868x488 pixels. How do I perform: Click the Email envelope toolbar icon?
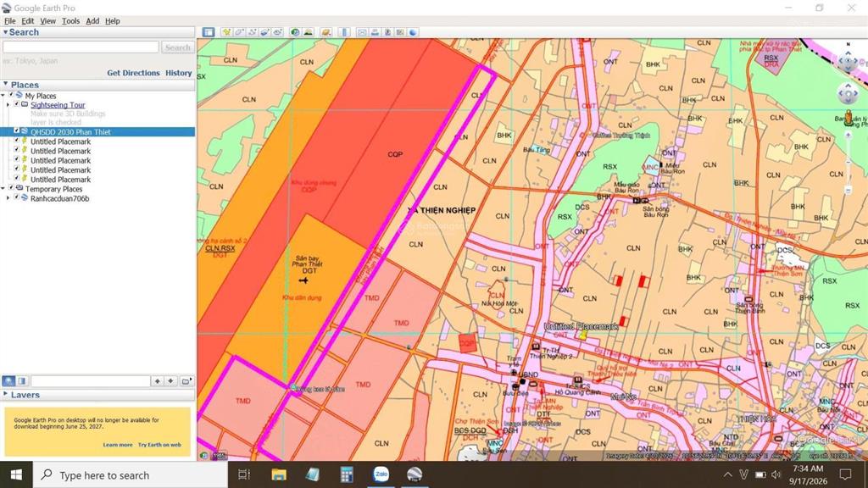[x=362, y=32]
